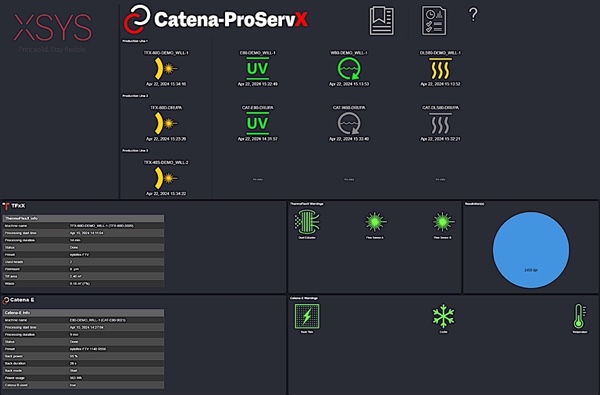Select the TFX-48S-DEMO_WILL-2 laser imager icon
This screenshot has height=395, width=600.
166,178
